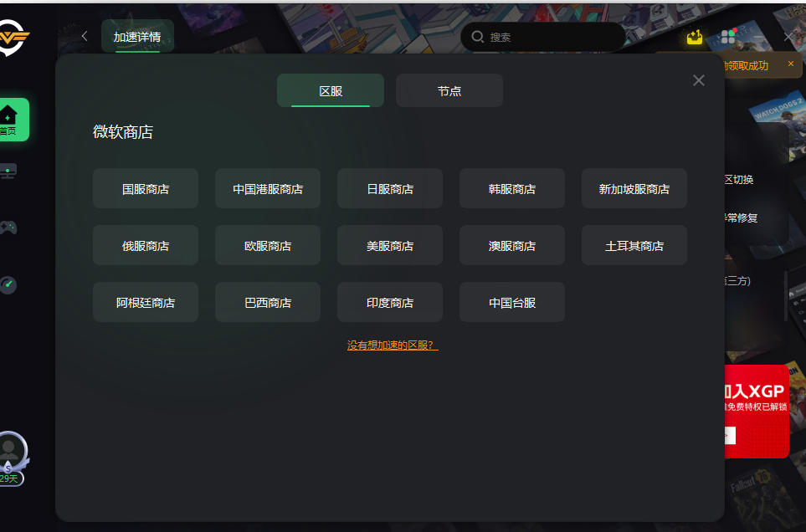Open the four-dot apps menu icon
806x532 pixels.
click(728, 37)
